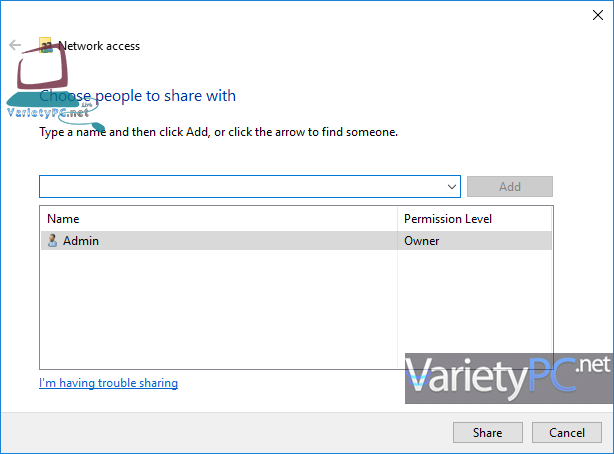Click the Type a name instruction text
The image size is (614, 454).
coord(218,131)
